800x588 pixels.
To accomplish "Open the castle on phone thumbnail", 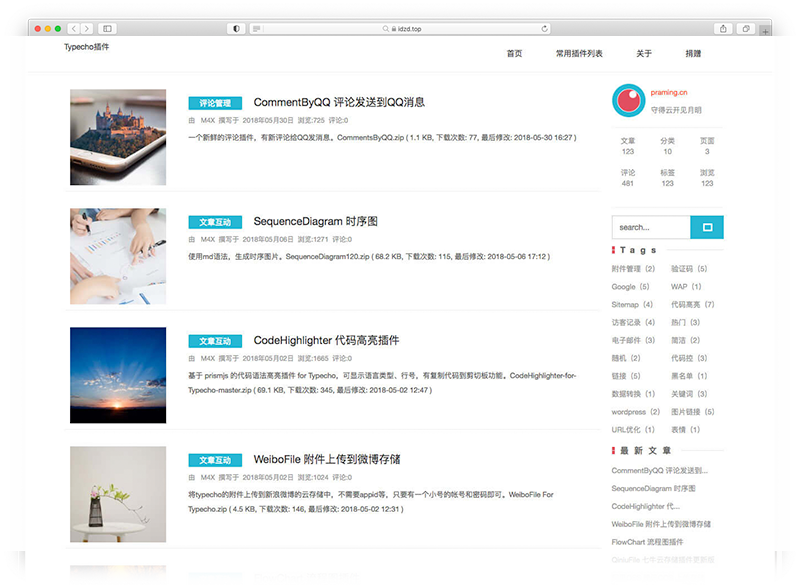I will coord(118,137).
